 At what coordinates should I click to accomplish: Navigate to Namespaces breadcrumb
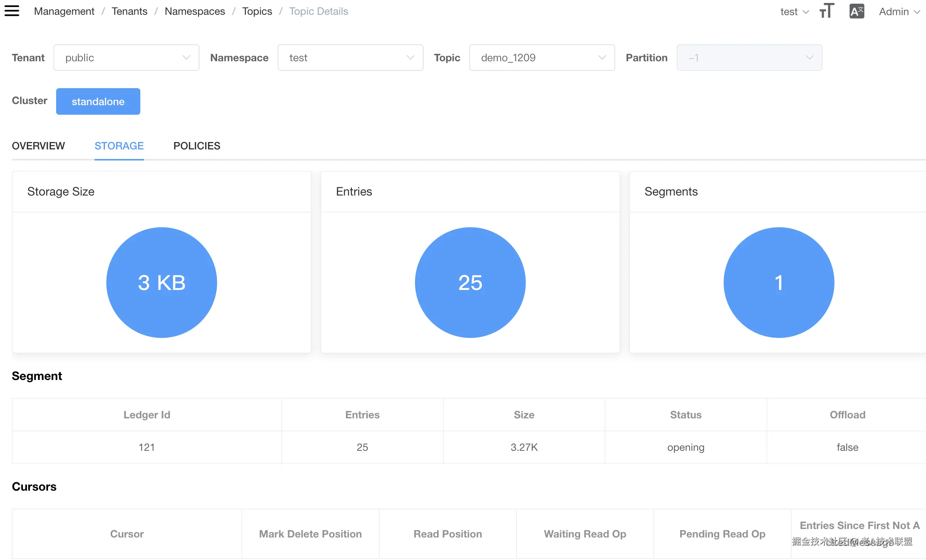click(x=195, y=11)
